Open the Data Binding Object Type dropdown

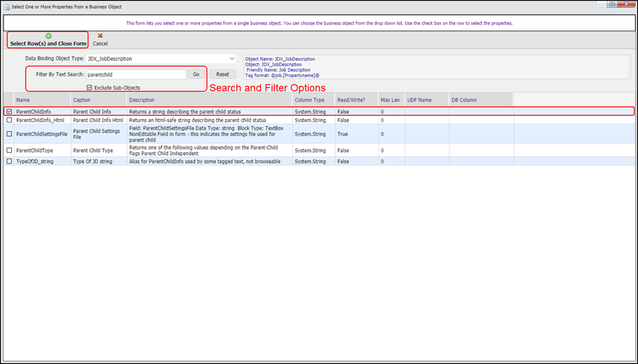(x=232, y=59)
